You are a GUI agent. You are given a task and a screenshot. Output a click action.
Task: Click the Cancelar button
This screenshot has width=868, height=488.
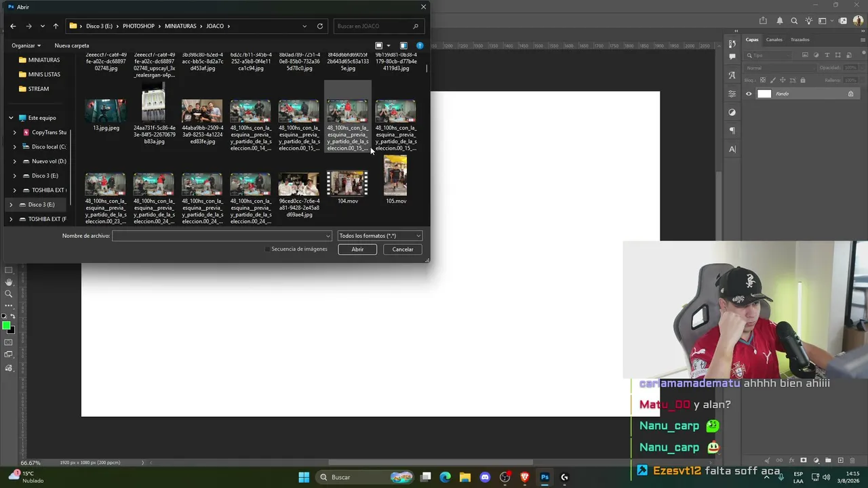point(403,249)
